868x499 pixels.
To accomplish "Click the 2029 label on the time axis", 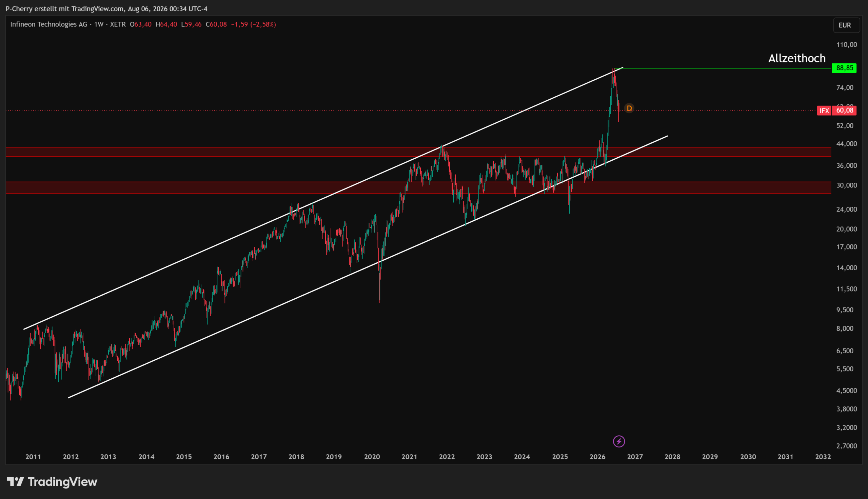I will (x=710, y=457).
